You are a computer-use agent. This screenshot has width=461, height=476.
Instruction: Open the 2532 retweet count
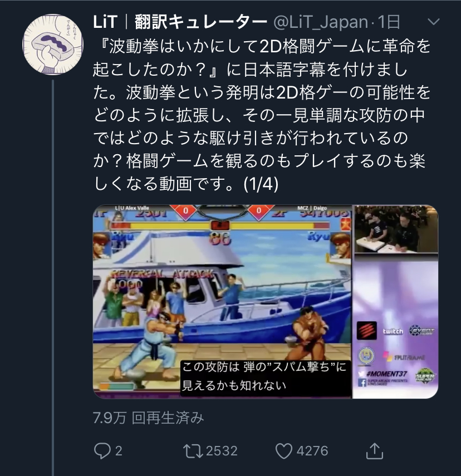click(x=222, y=451)
